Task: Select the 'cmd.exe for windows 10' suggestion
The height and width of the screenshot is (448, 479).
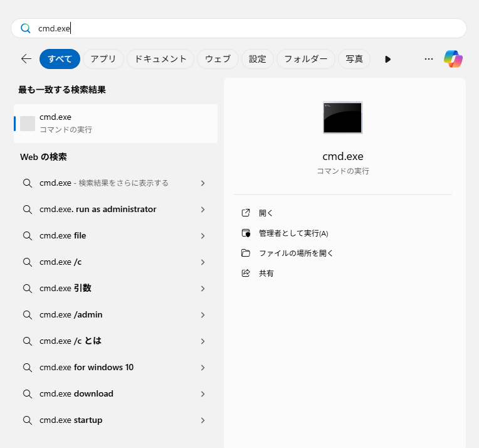Action: [87, 368]
